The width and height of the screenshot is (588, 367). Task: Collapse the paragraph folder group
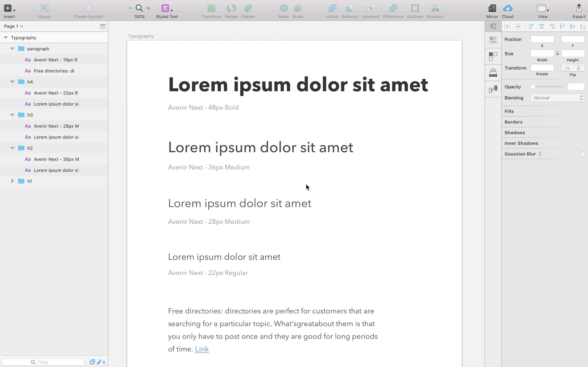pos(12,48)
